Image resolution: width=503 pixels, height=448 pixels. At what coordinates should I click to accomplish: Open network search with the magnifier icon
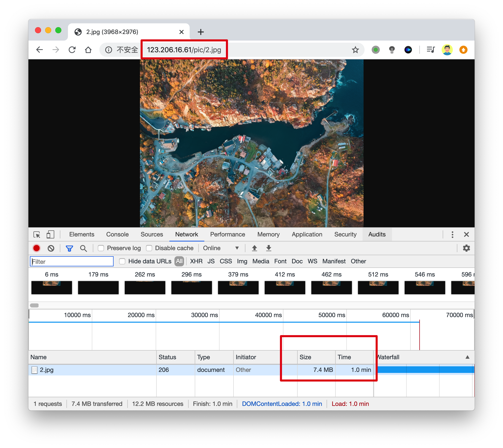83,248
